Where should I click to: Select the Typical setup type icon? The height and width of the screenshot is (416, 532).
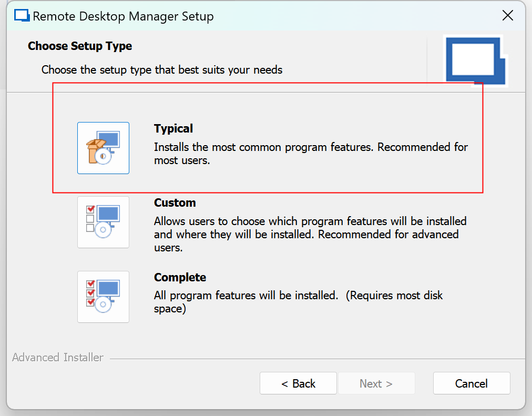pos(103,148)
